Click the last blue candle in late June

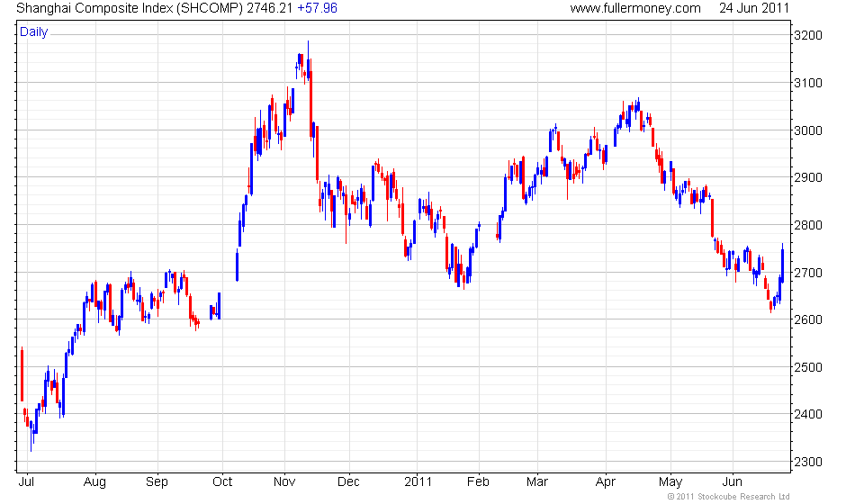(x=782, y=264)
